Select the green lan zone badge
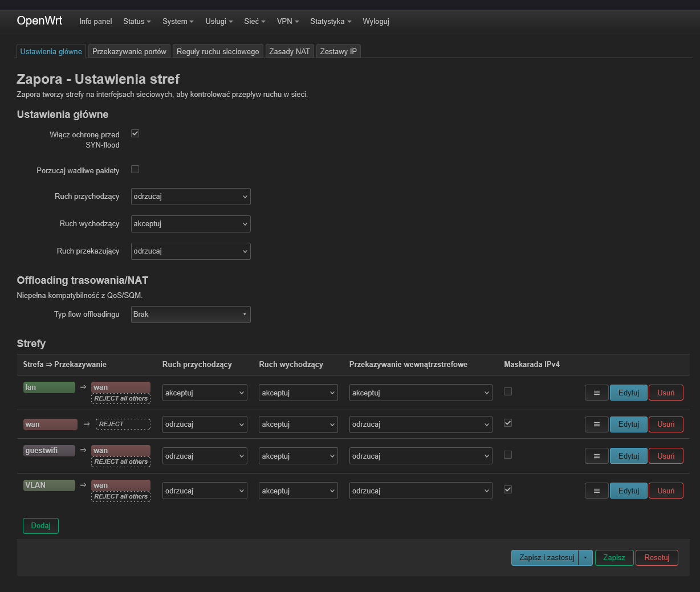Viewport: 700px width, 592px height. (x=49, y=387)
